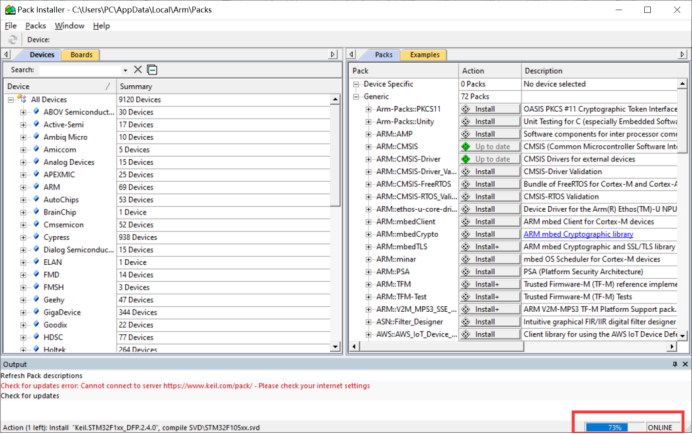
Task: Collapse the Generic packs group
Action: tap(356, 97)
